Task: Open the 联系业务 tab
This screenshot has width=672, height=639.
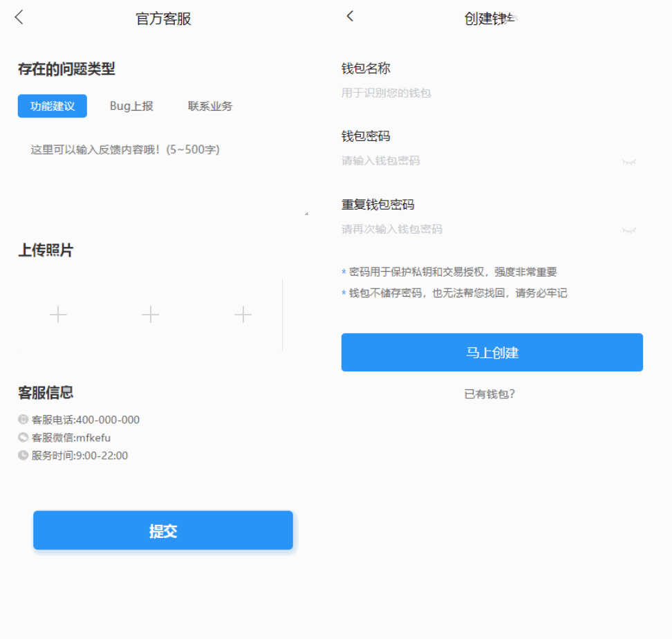Action: point(209,106)
